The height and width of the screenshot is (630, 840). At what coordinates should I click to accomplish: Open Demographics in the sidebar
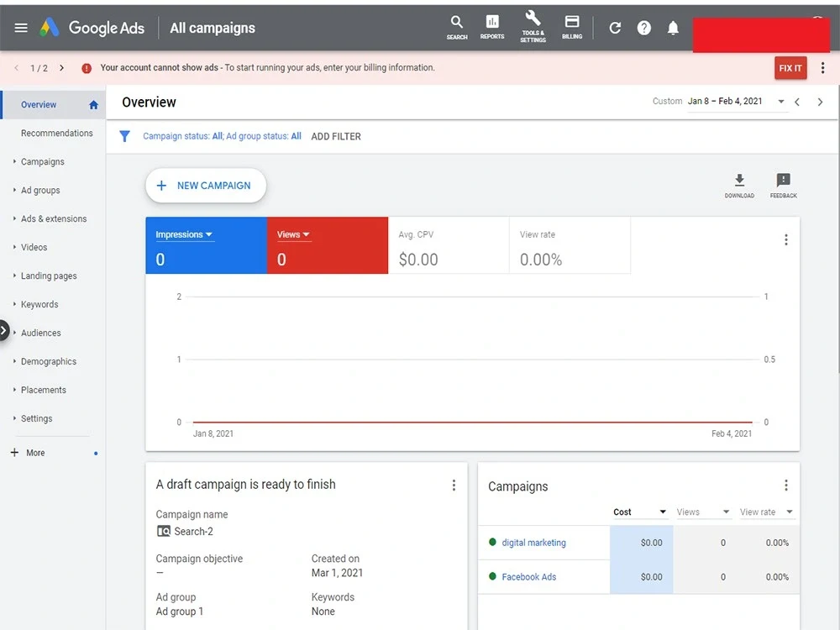click(49, 361)
